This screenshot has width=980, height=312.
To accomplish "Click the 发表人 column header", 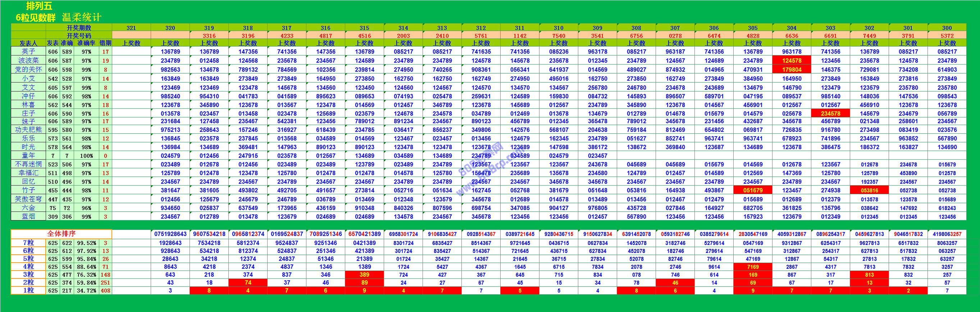I will 28,44.
